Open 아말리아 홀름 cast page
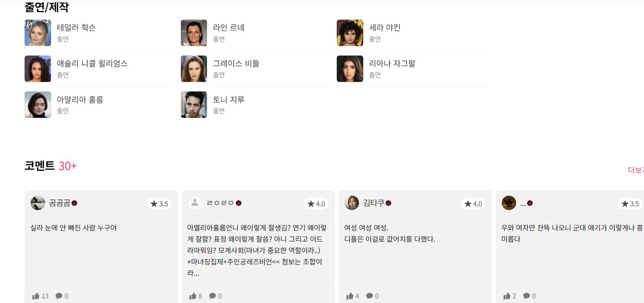 80,100
